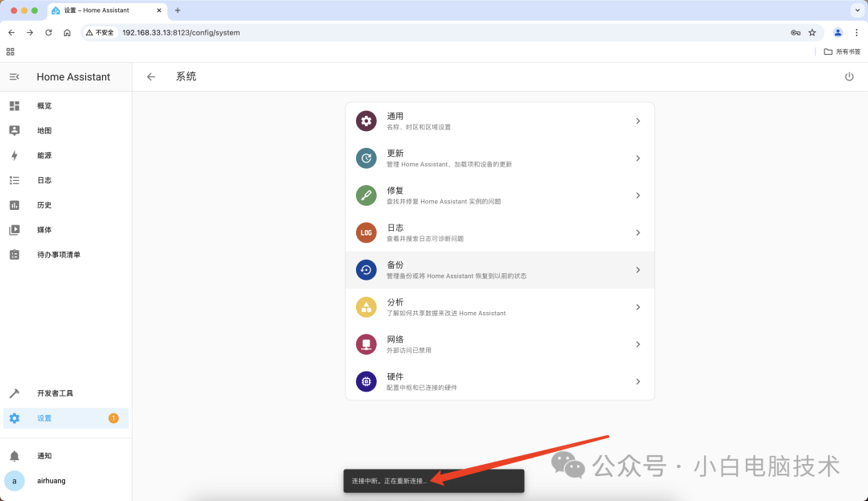Expand the 通用 row chevron

click(637, 121)
